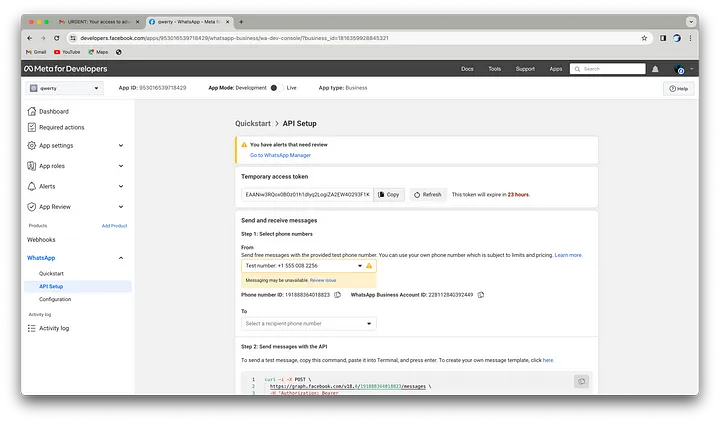Click the Quickstart breadcrumb
The width and height of the screenshot is (720, 423).
pos(253,124)
